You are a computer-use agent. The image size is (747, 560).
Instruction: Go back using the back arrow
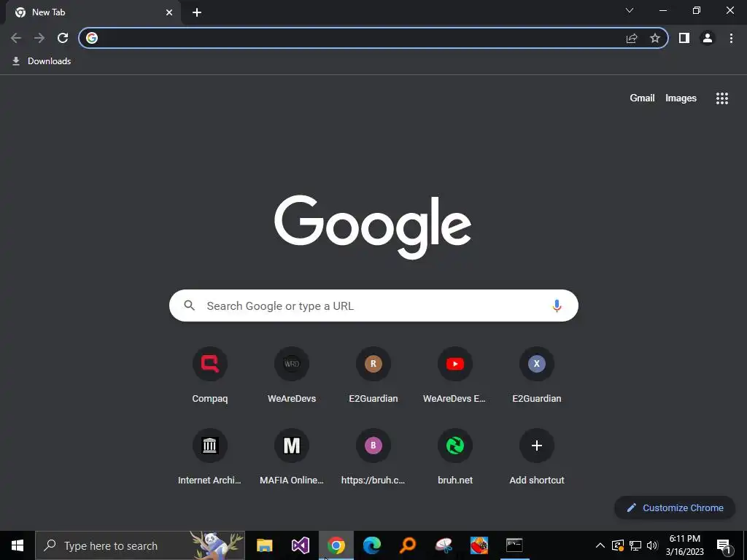click(16, 38)
